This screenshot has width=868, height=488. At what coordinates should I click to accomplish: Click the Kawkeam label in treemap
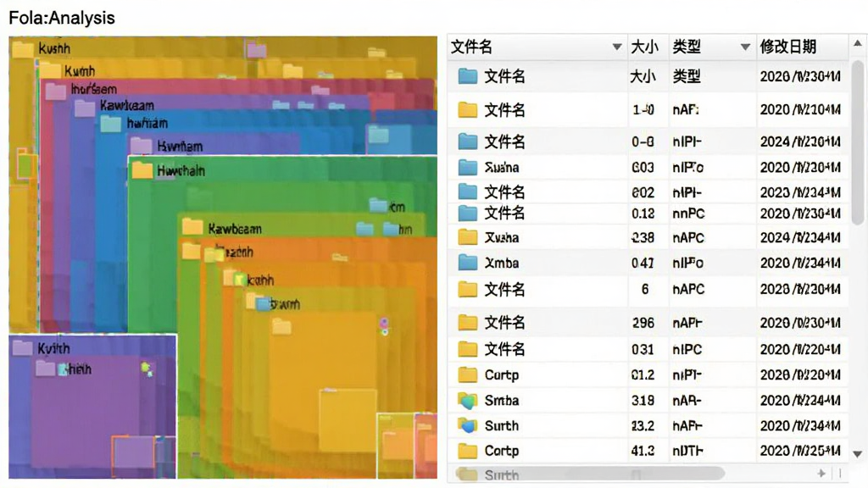(127, 106)
